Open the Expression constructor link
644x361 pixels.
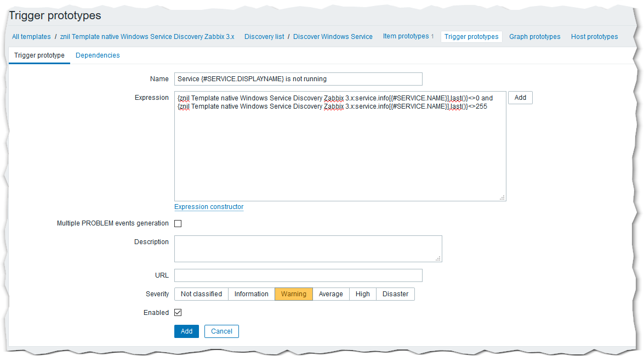(209, 207)
